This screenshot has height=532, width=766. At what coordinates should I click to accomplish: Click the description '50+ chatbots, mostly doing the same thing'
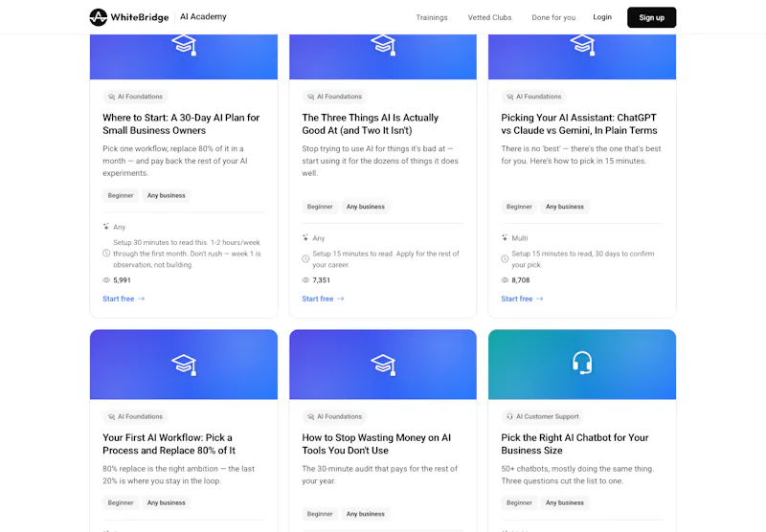(x=577, y=475)
